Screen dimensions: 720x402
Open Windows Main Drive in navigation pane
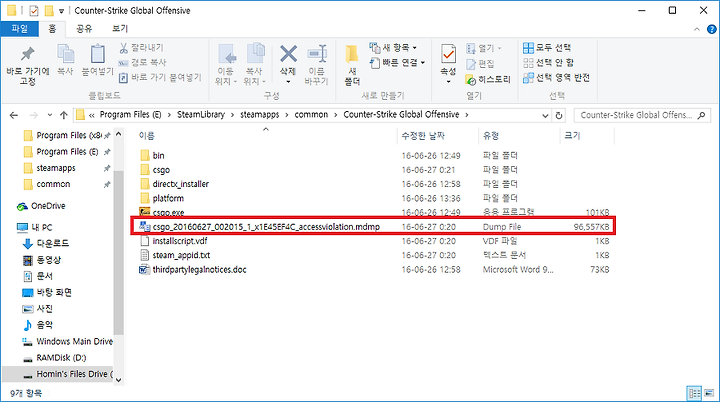tap(74, 341)
